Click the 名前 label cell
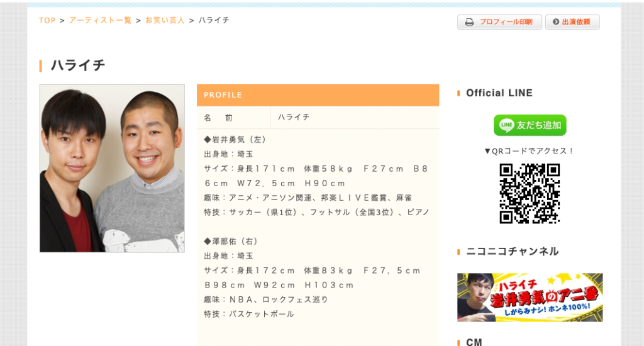The height and width of the screenshot is (346, 644). pos(234,118)
